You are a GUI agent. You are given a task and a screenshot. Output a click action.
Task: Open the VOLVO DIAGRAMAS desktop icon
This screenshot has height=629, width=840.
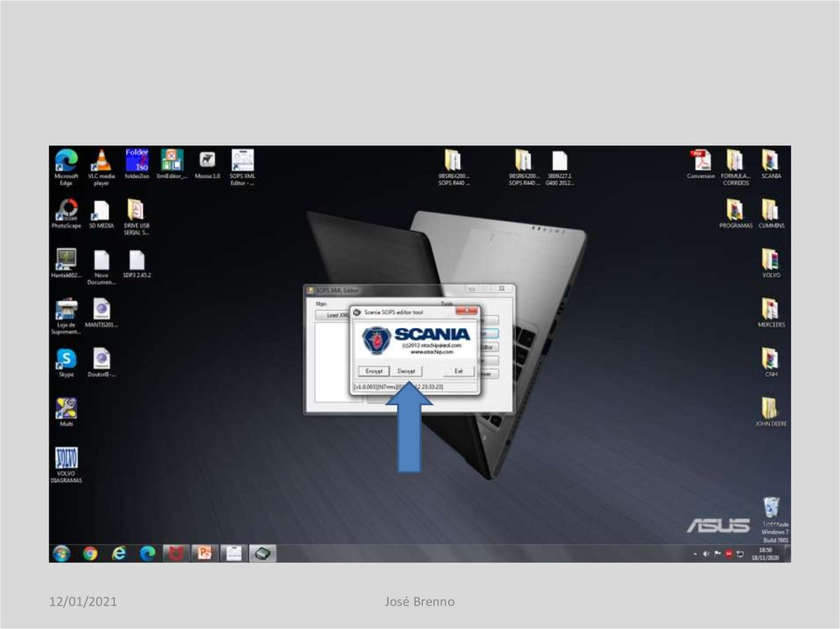(x=66, y=459)
